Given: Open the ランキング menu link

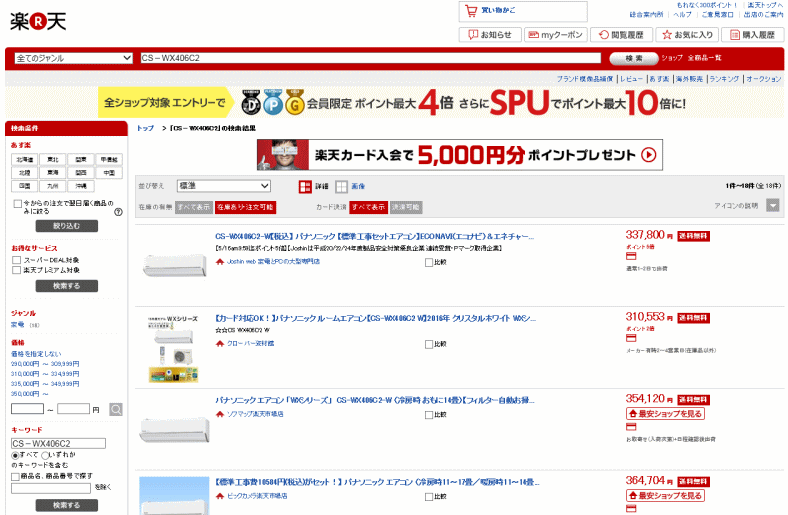Looking at the screenshot, I should [x=724, y=79].
